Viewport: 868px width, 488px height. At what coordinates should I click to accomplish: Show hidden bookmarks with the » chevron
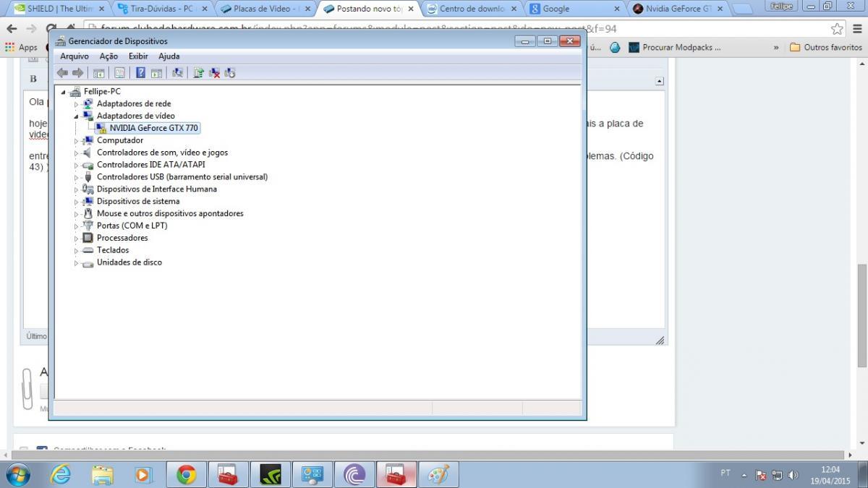point(776,47)
